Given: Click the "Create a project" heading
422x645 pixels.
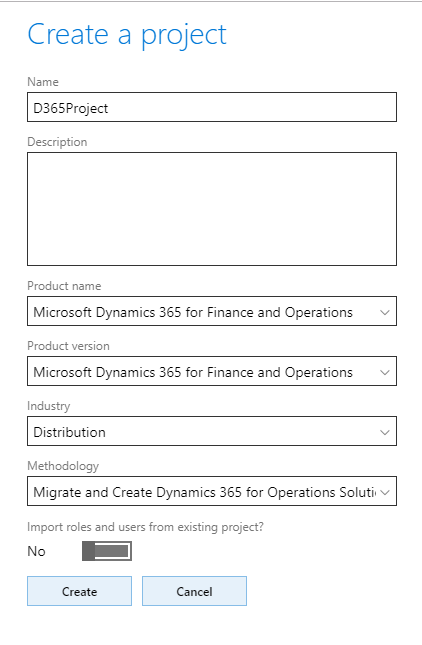Looking at the screenshot, I should pos(127,35).
